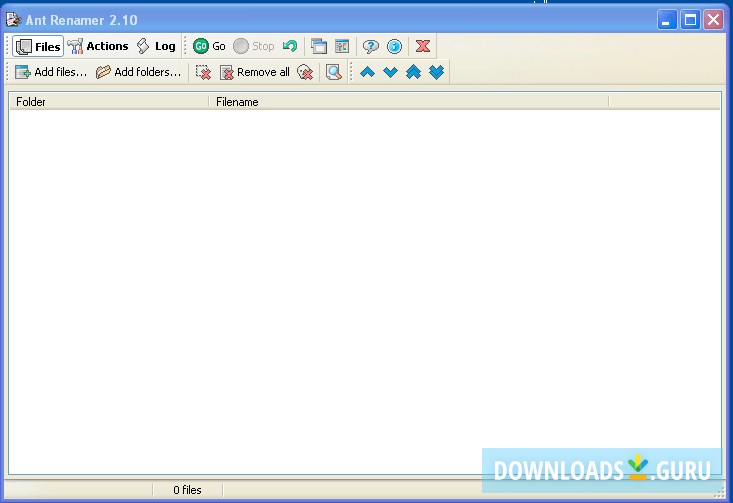Click Add files… button
733x503 pixels.
coord(51,72)
